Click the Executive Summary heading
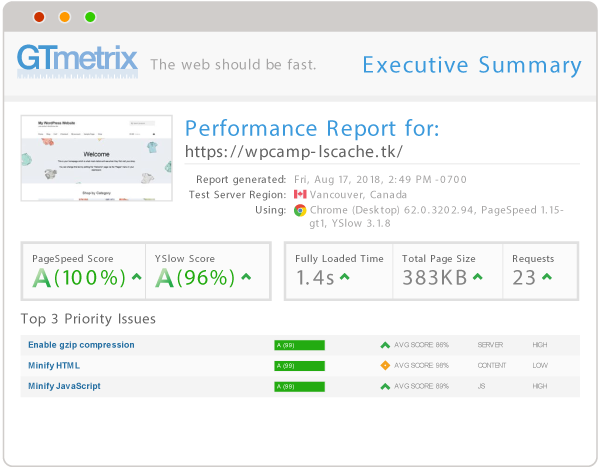Viewport: 600px width, 467px height. (x=472, y=65)
